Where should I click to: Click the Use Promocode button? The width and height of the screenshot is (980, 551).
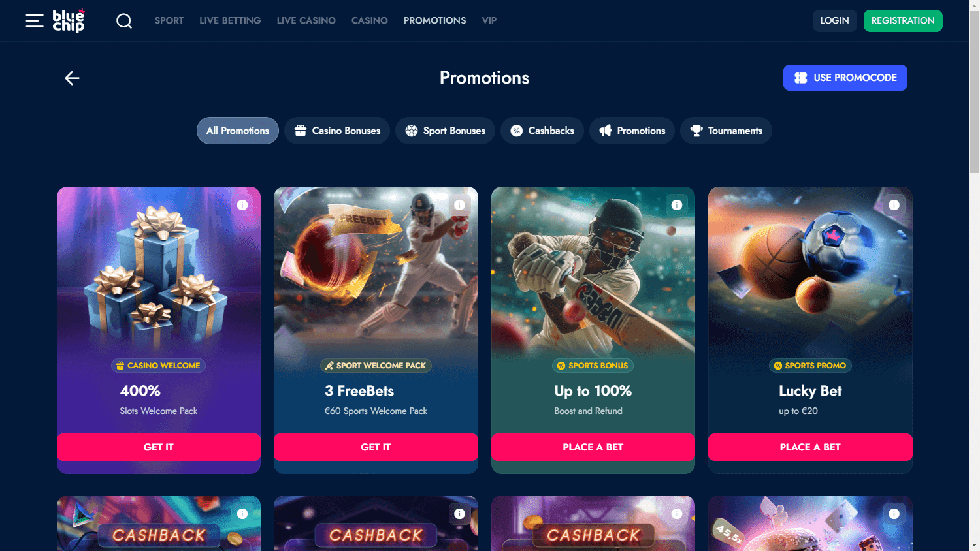coord(845,78)
